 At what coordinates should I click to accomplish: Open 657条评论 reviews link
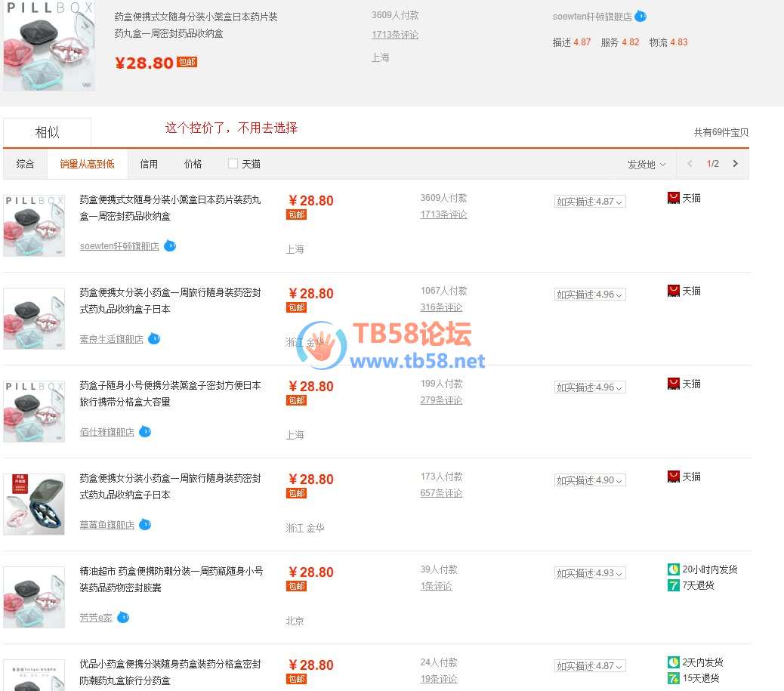click(442, 493)
